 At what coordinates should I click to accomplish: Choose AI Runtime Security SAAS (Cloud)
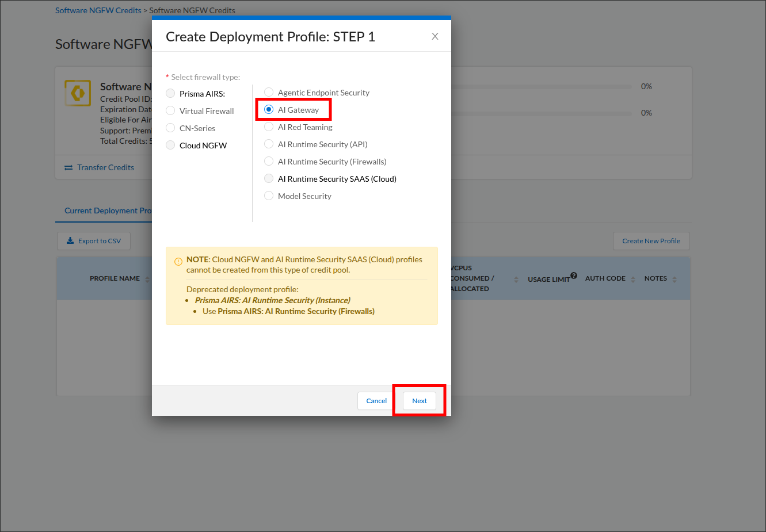(x=269, y=178)
